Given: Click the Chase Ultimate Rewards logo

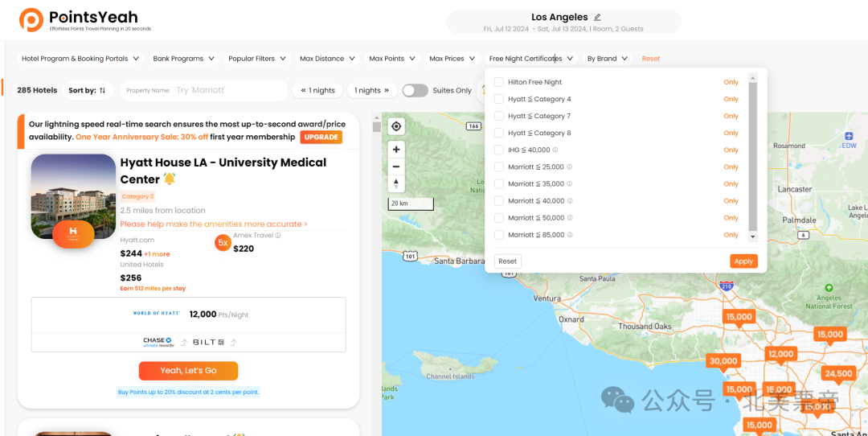Looking at the screenshot, I should [159, 343].
